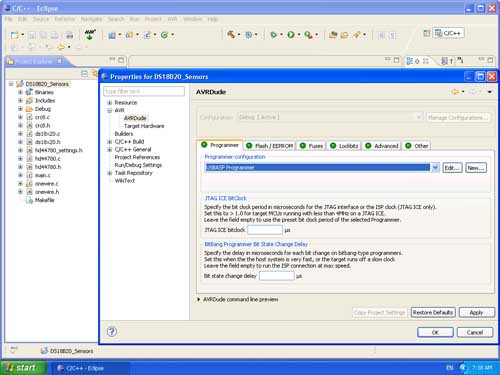Switch to the Other tab
Screen dimensions: 500x375
tap(417, 146)
